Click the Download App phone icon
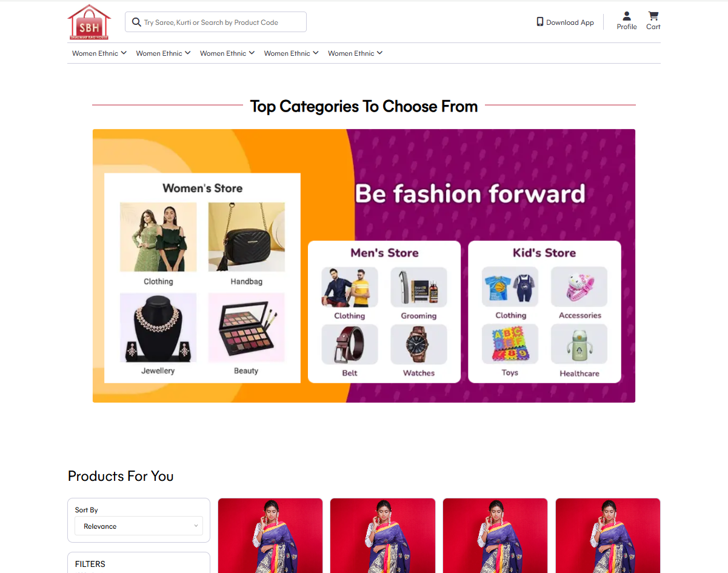The image size is (728, 573). [539, 22]
